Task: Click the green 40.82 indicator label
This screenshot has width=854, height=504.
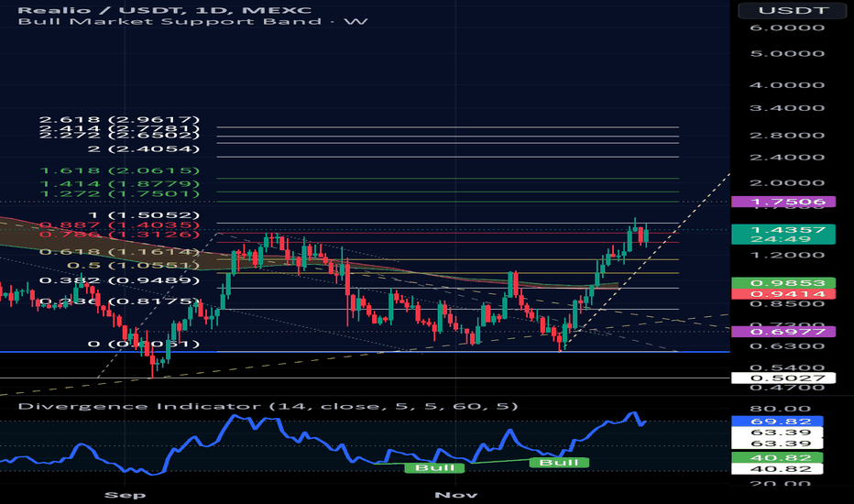Action: [777, 457]
